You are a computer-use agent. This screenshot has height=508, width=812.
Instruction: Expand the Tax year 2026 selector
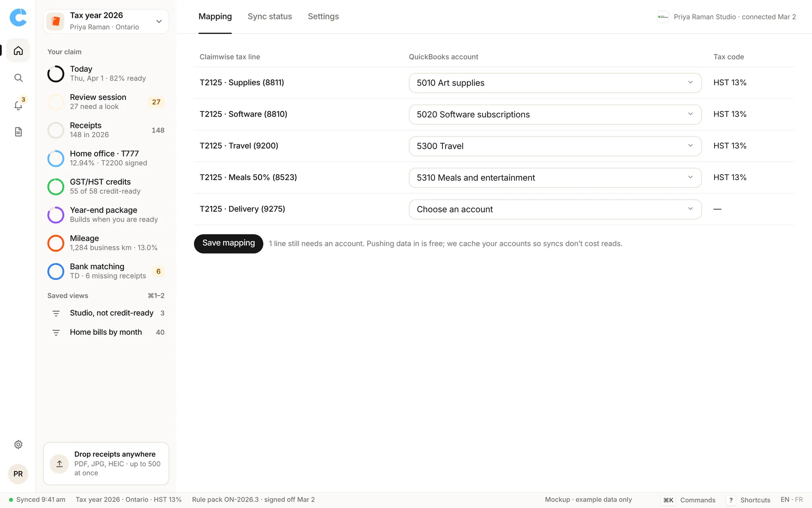106,21
